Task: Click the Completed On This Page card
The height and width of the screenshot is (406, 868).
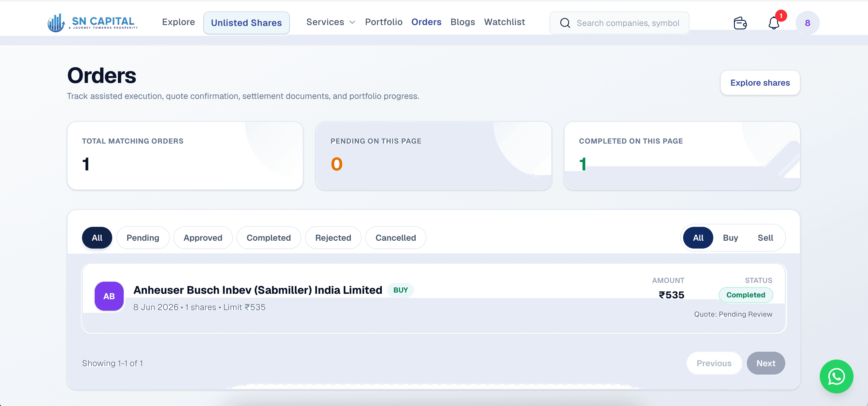Action: pos(682,156)
